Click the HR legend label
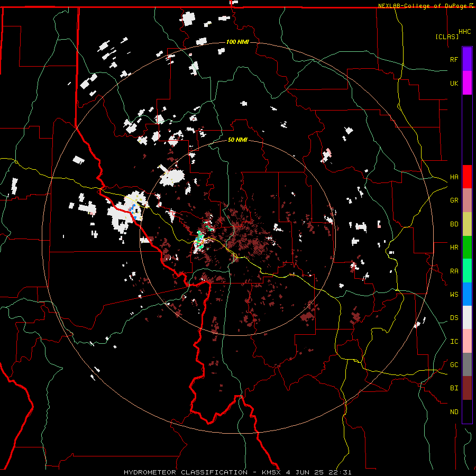Viewport: 476px width, 476px height. coord(454,248)
